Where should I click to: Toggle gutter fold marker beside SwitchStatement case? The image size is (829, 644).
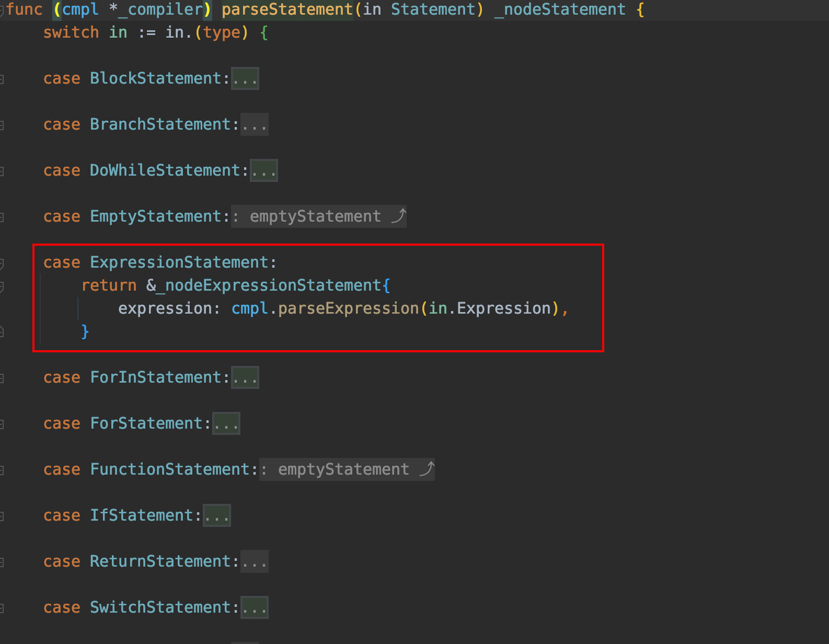(2, 608)
